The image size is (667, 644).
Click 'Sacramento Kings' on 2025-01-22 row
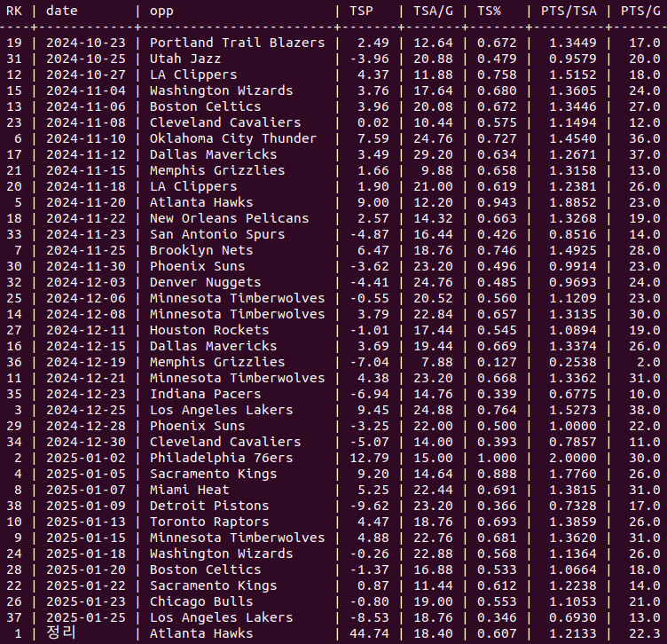click(213, 585)
